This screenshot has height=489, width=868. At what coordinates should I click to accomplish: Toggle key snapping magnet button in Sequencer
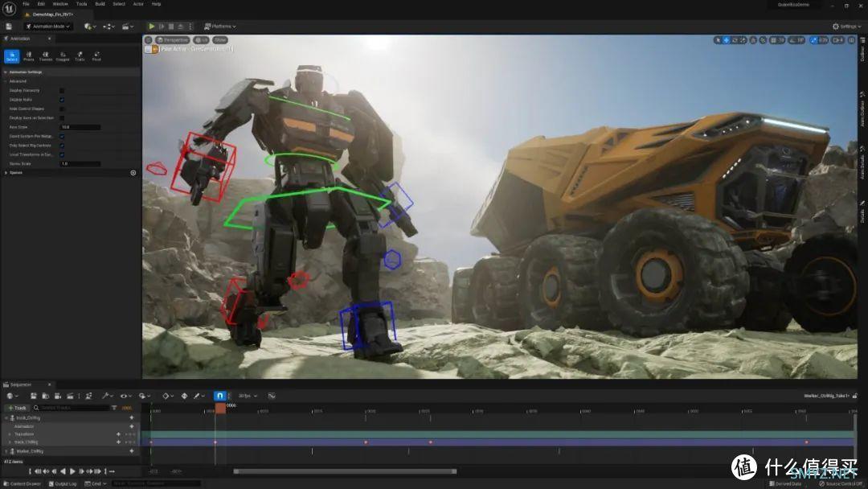point(219,396)
